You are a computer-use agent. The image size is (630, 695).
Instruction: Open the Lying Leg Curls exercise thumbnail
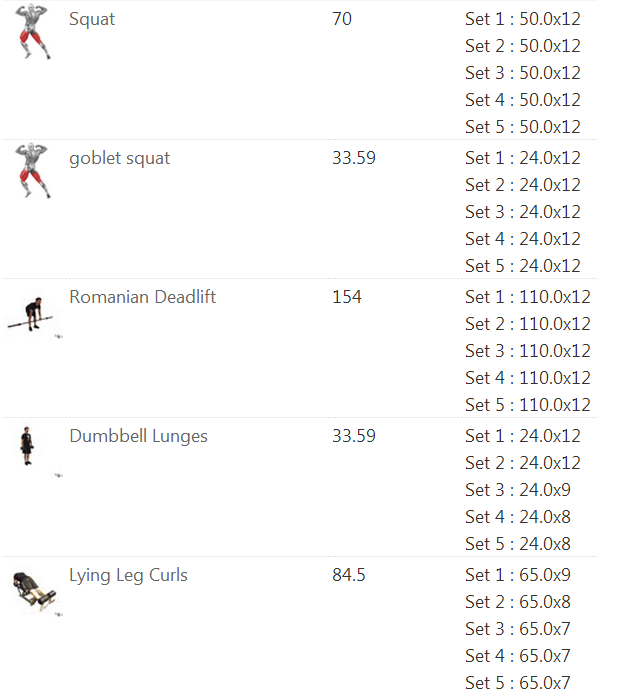(34, 590)
